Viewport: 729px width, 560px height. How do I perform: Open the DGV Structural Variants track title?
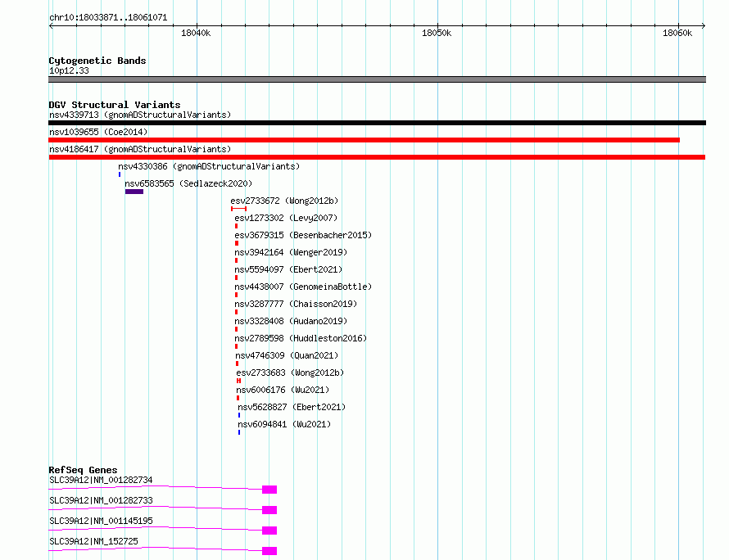coord(115,105)
